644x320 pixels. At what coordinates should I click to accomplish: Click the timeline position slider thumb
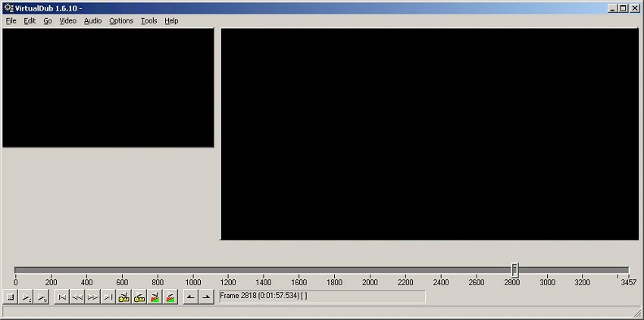point(514,269)
